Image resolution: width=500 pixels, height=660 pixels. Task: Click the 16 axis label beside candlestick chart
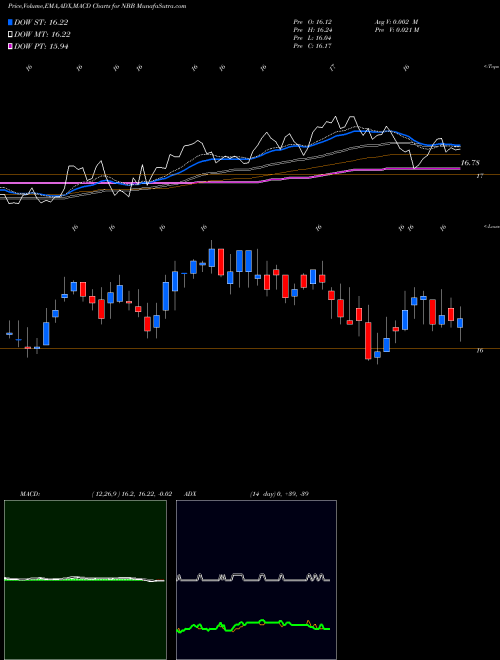479,350
